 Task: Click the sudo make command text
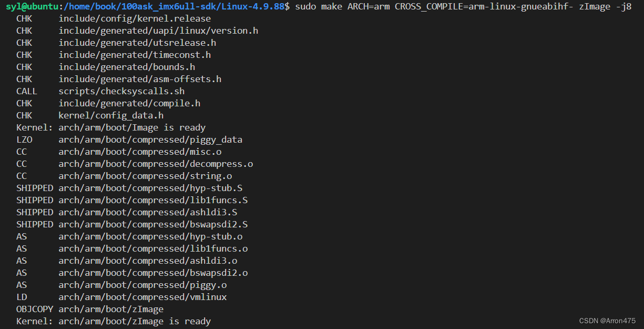[463, 7]
